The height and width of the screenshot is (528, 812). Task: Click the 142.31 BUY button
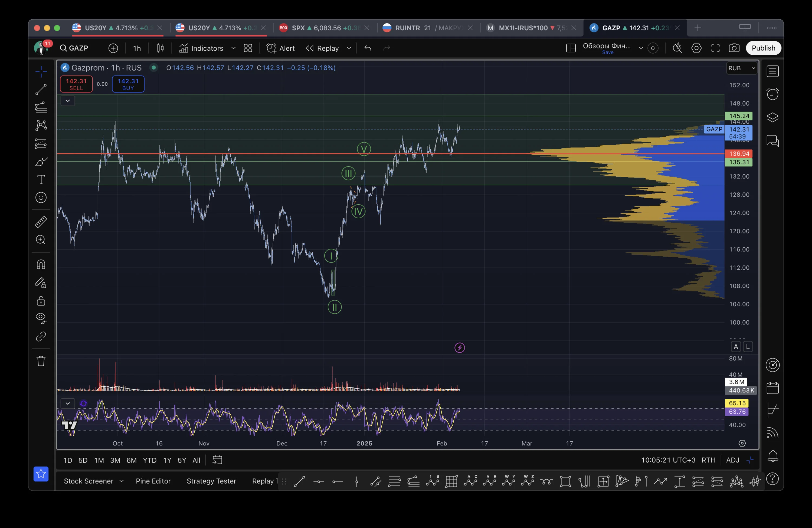point(128,84)
